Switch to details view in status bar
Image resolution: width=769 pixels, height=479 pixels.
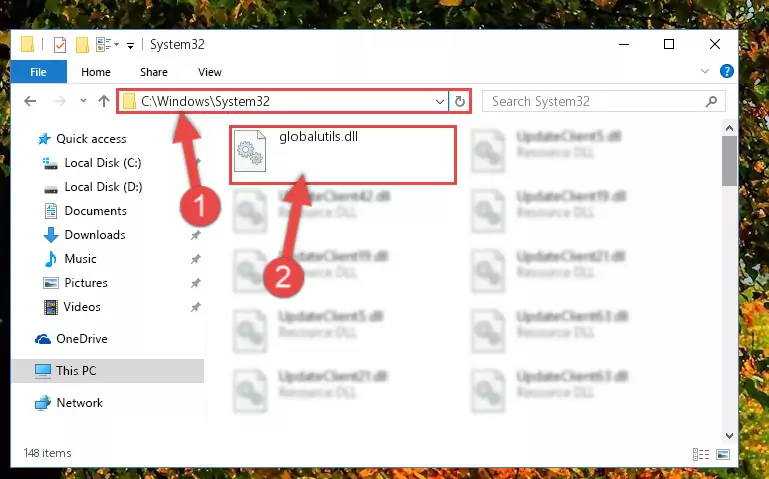[701, 454]
